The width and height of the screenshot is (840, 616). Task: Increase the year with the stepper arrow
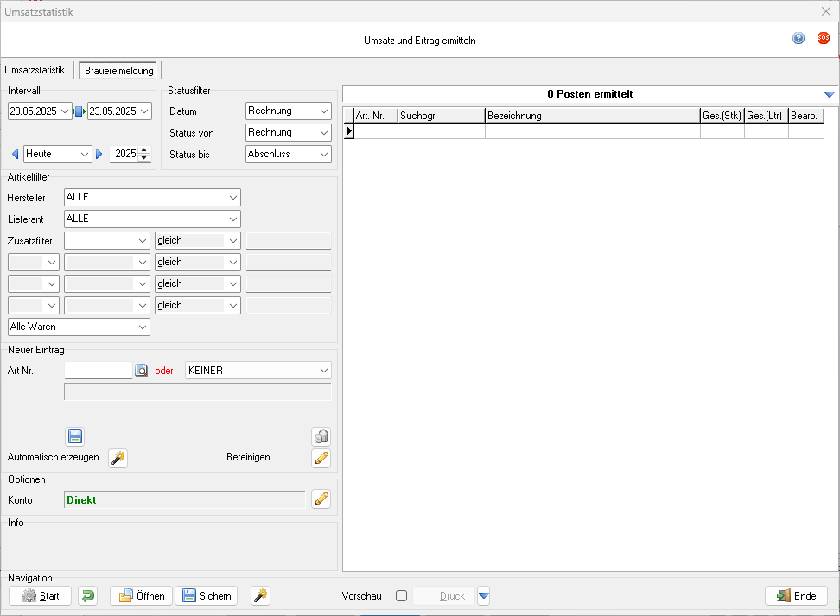144,150
